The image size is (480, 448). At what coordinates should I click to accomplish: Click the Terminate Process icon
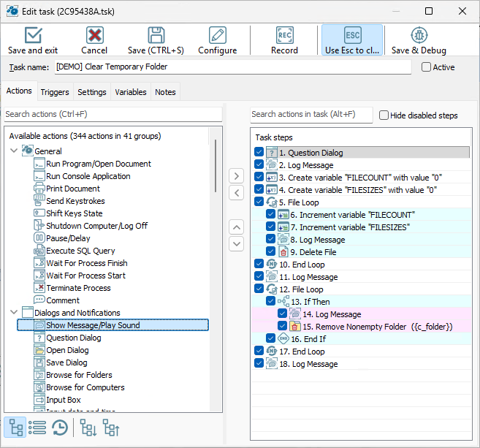tap(39, 287)
